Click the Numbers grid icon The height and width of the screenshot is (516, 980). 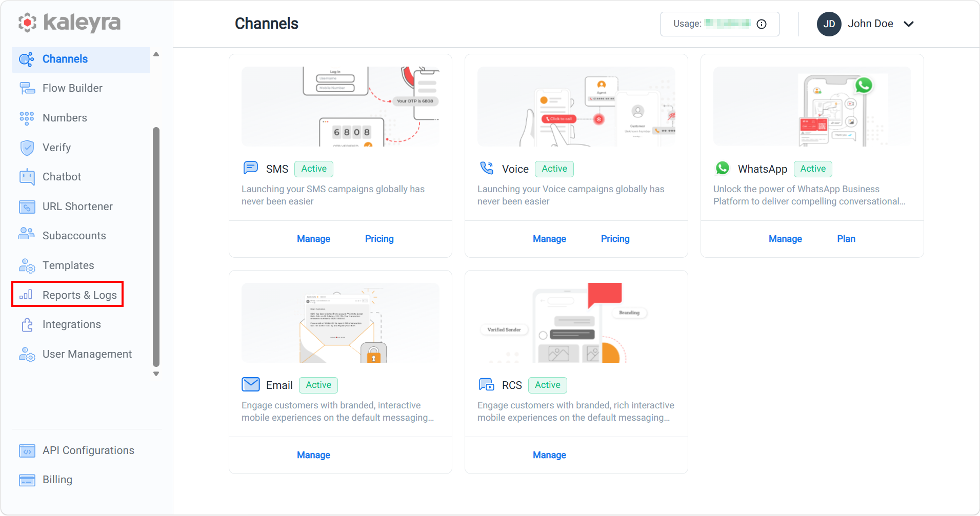coord(27,118)
